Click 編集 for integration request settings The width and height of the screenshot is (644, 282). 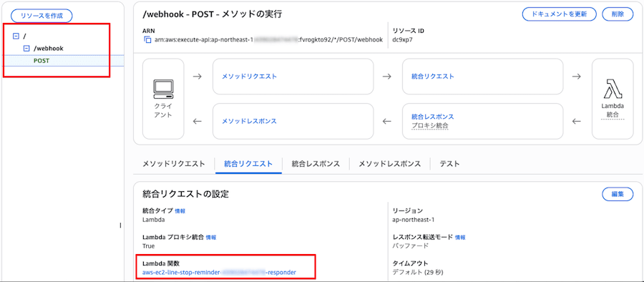click(x=618, y=194)
